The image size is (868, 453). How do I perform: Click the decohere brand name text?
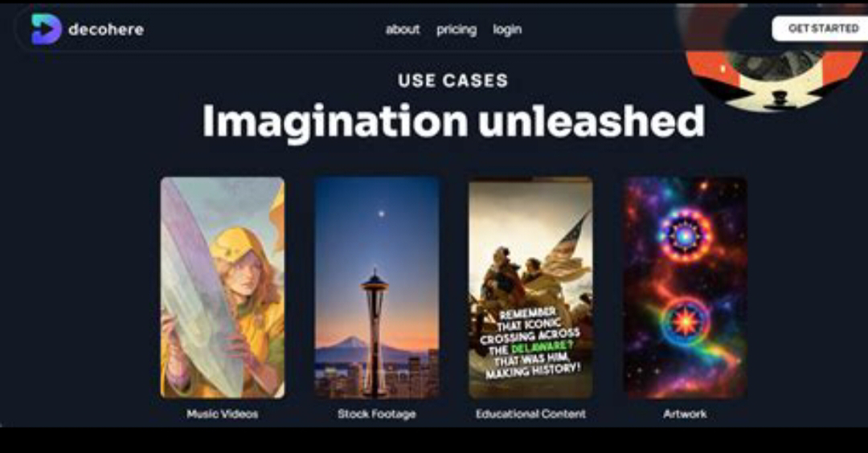pyautogui.click(x=106, y=29)
